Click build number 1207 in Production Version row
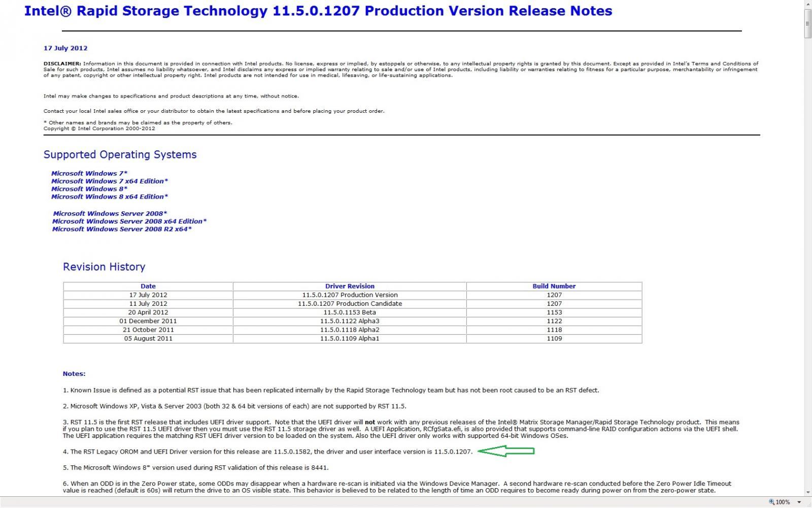 [554, 295]
